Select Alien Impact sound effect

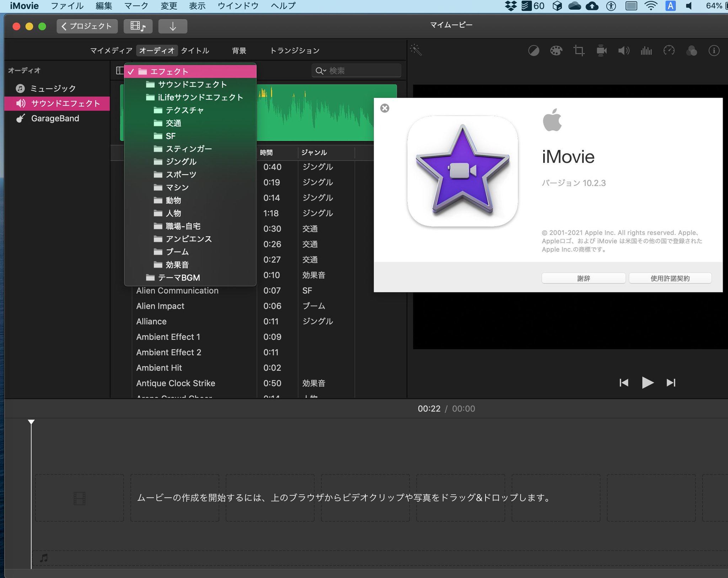160,306
